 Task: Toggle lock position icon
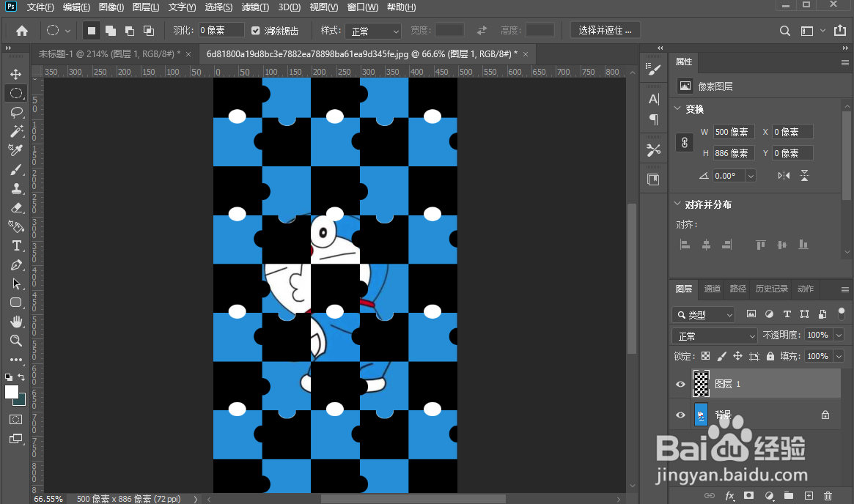point(737,356)
